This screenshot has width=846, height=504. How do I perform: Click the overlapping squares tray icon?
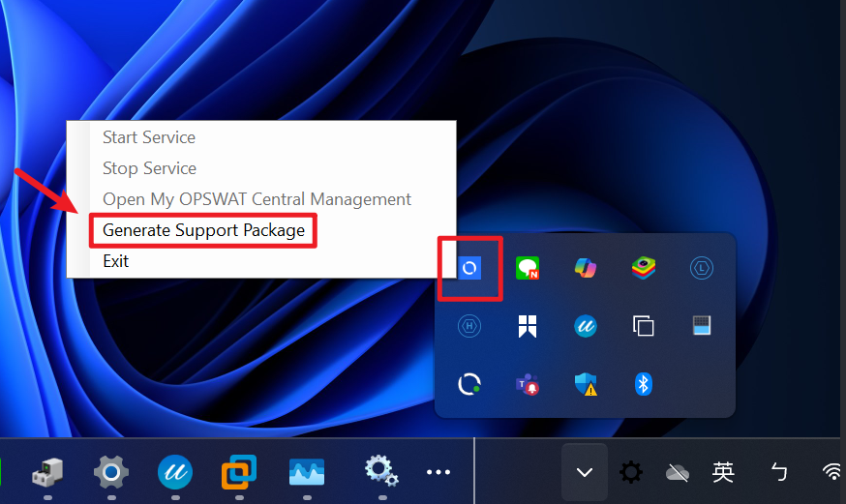click(x=644, y=326)
